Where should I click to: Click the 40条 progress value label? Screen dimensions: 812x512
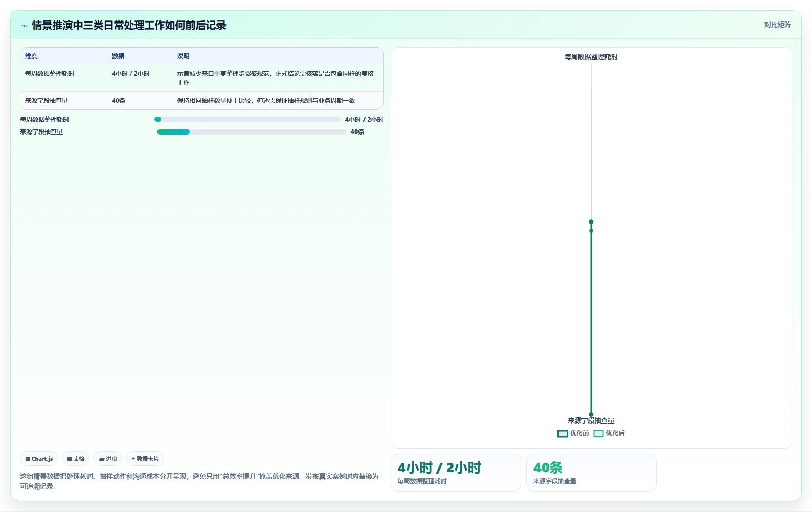(x=357, y=132)
